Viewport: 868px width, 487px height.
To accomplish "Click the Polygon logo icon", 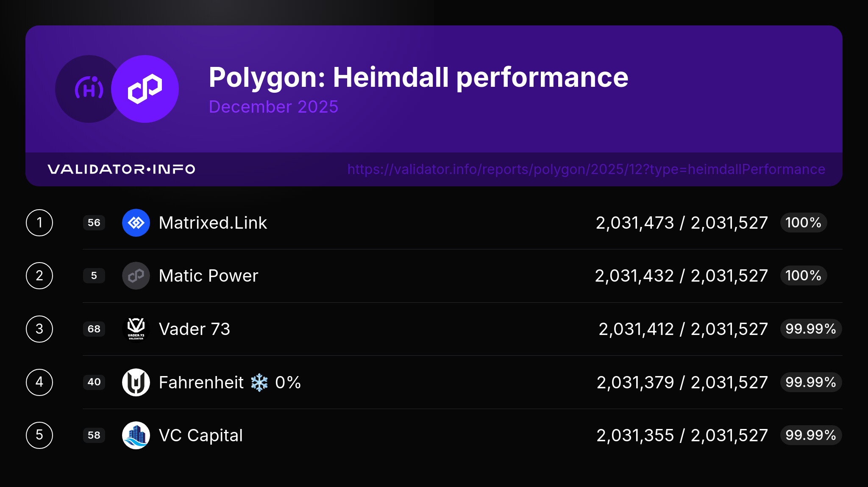I will [145, 89].
